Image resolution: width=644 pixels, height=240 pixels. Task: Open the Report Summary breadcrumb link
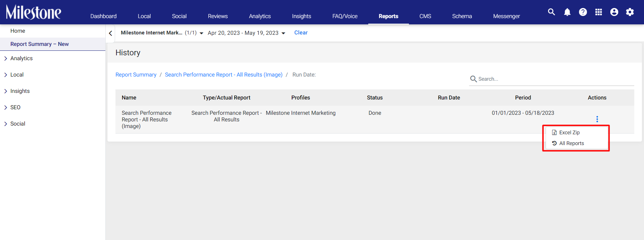136,75
